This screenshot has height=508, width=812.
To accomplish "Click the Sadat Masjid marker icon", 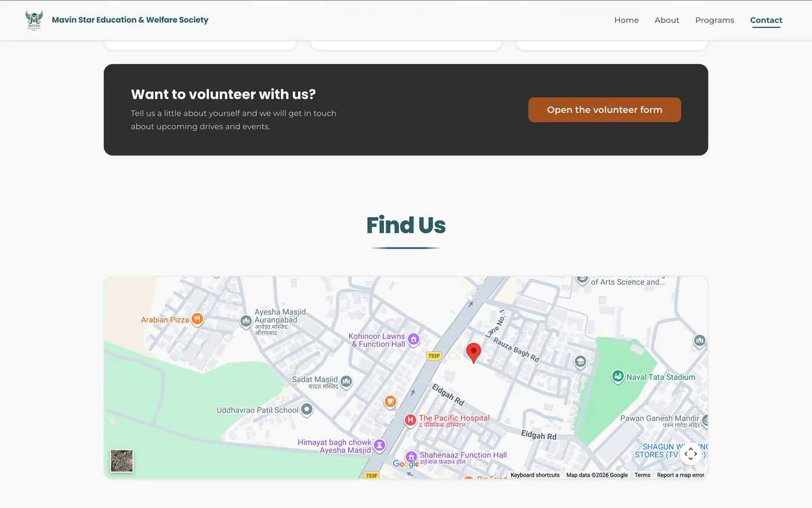I will [x=346, y=381].
